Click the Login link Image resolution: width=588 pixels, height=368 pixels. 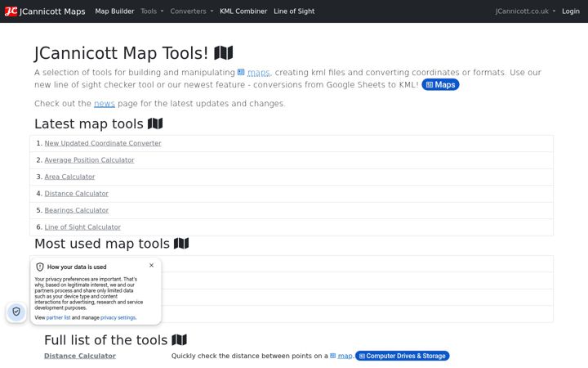tap(570, 11)
